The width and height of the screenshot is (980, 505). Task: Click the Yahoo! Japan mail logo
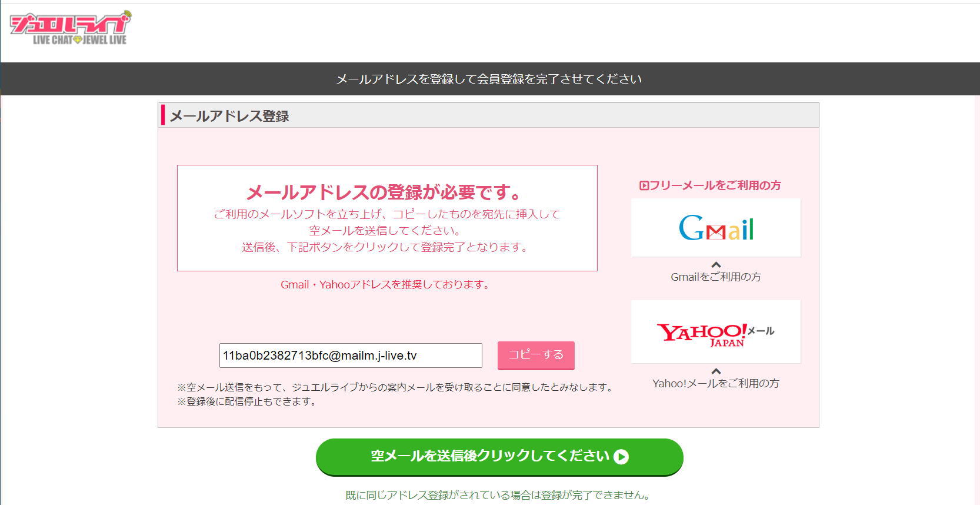pos(715,333)
